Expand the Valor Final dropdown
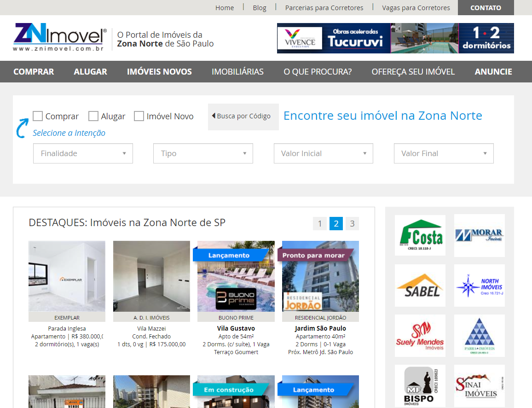 click(444, 153)
